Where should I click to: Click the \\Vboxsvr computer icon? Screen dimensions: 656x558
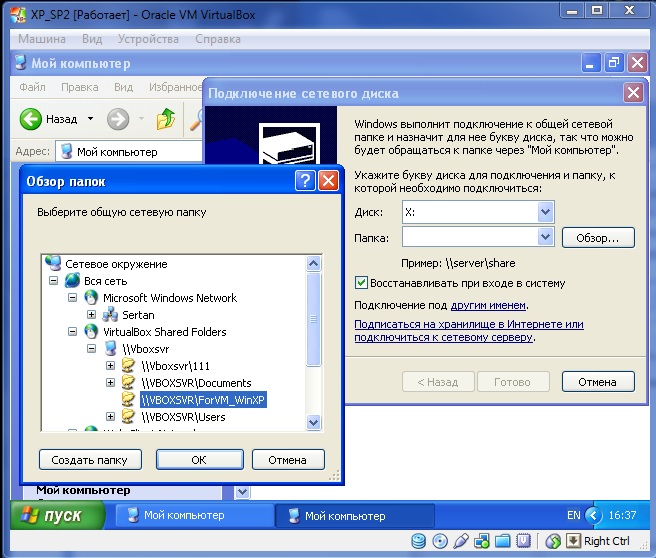tap(110, 348)
